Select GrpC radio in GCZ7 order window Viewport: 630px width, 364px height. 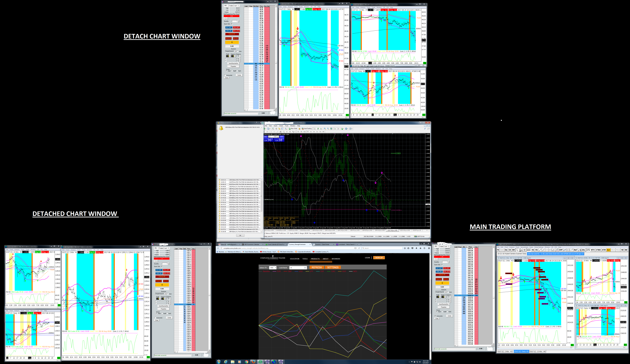(167, 313)
